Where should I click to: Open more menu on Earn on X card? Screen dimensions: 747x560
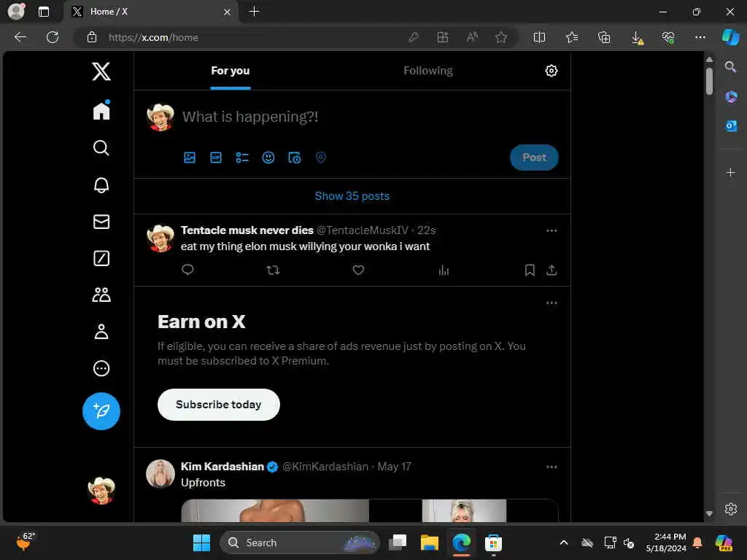click(x=551, y=303)
